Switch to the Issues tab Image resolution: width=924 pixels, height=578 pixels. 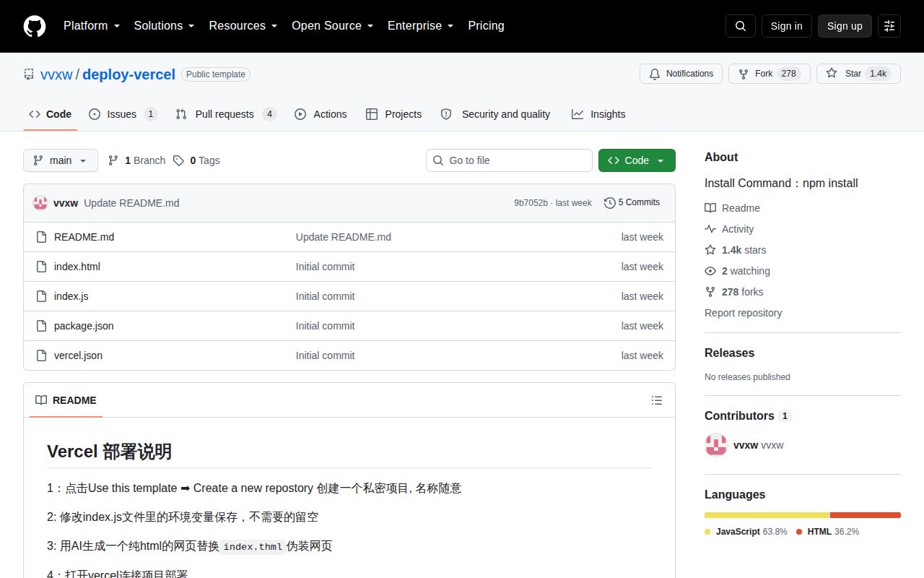pyautogui.click(x=123, y=114)
